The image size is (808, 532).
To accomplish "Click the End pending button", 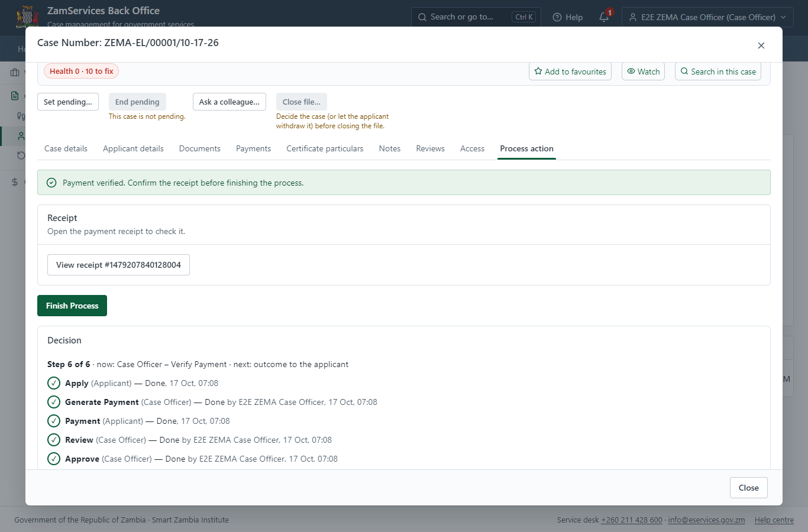I will [x=137, y=102].
